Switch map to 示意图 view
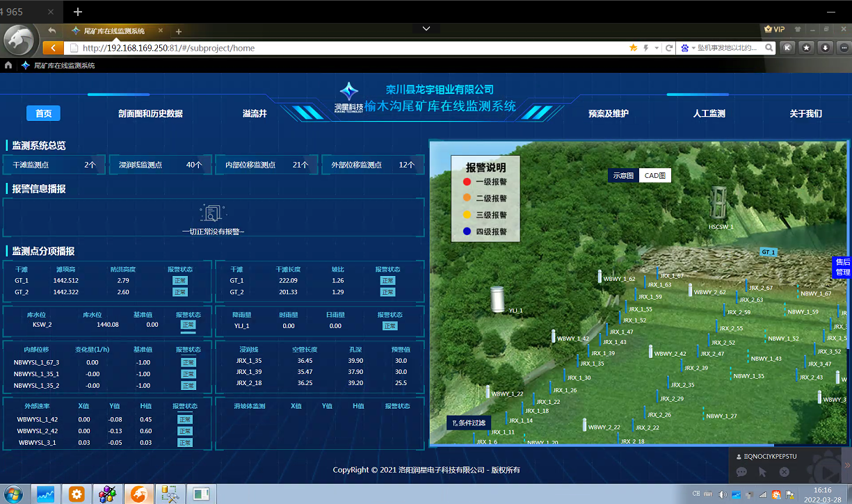The height and width of the screenshot is (504, 852). 623,176
